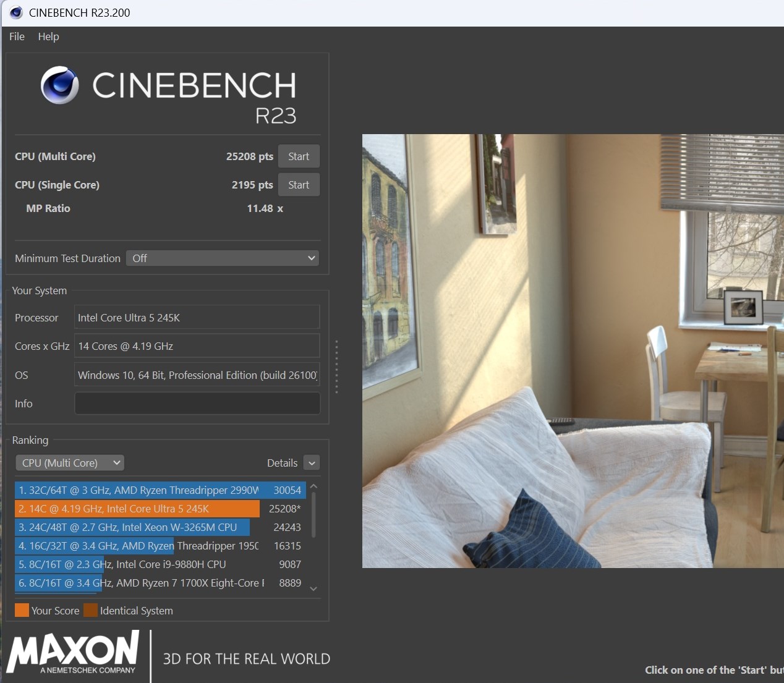Select ranking row 4 AMD Ryzen Threadripper 1950

[x=160, y=546]
